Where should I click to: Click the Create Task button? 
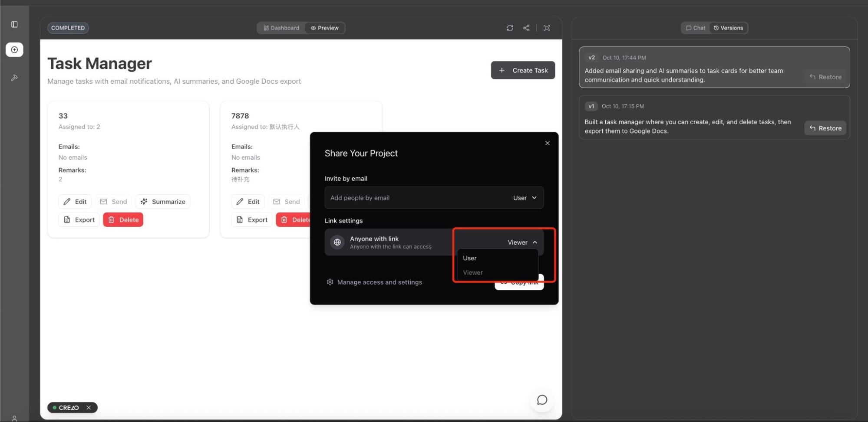pos(523,70)
